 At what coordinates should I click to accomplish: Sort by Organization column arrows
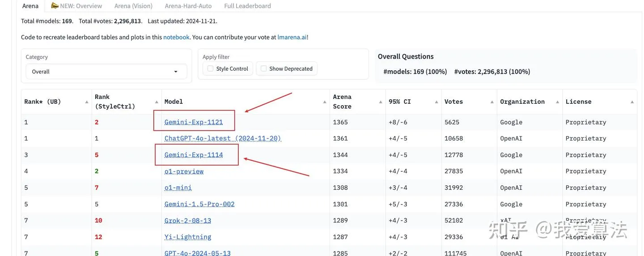pyautogui.click(x=558, y=102)
